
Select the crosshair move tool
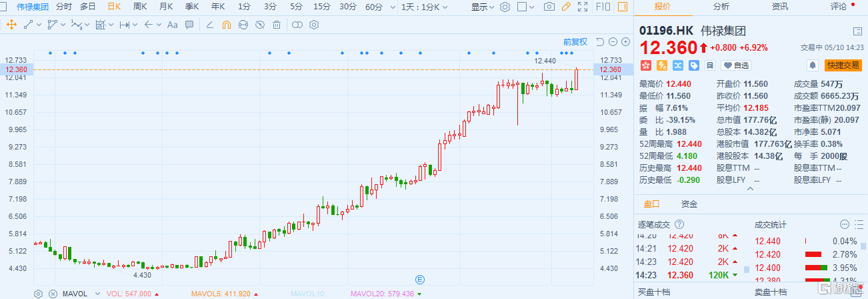tap(11, 25)
